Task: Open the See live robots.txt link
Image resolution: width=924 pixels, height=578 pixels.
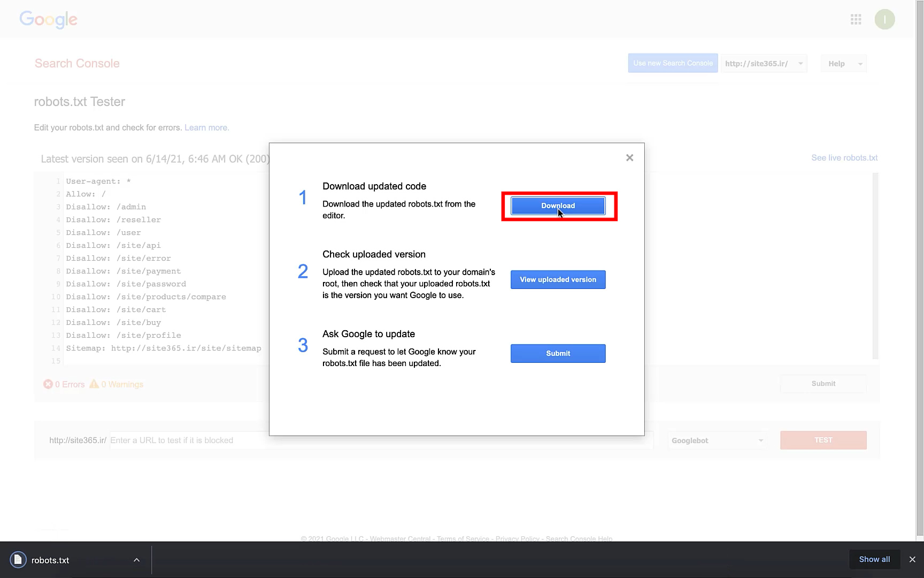Action: pos(844,158)
